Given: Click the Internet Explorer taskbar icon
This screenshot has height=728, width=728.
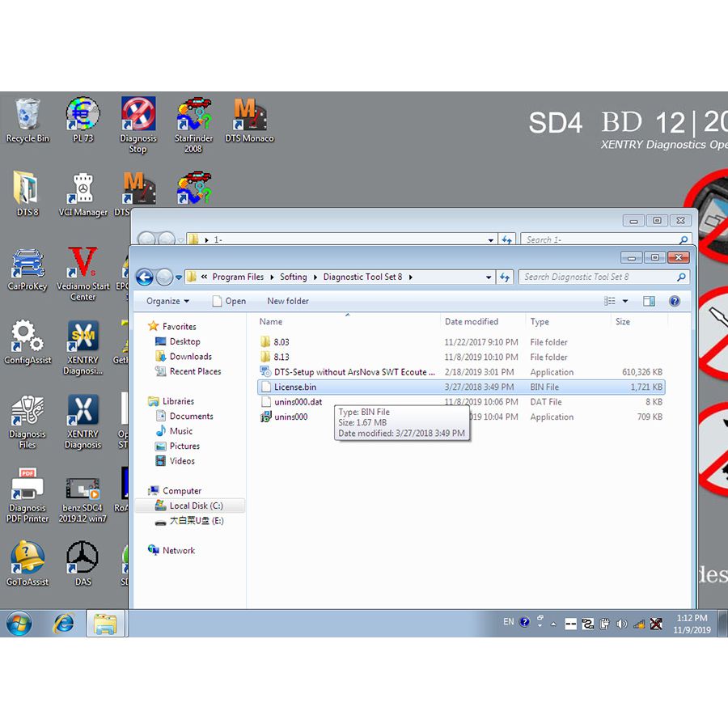Looking at the screenshot, I should pyautogui.click(x=63, y=623).
